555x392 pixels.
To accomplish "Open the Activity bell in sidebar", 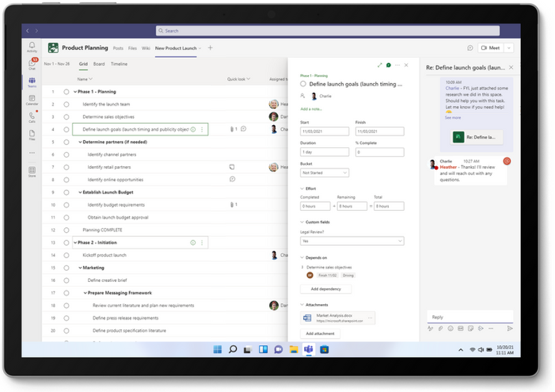I will (32, 47).
